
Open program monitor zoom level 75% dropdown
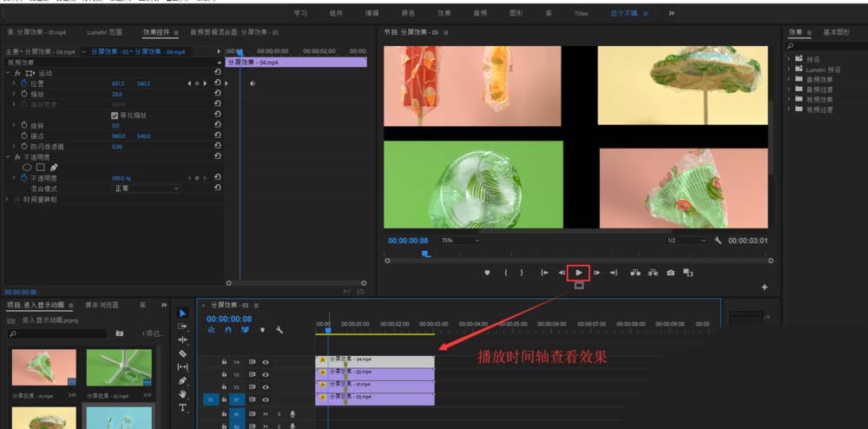(460, 241)
